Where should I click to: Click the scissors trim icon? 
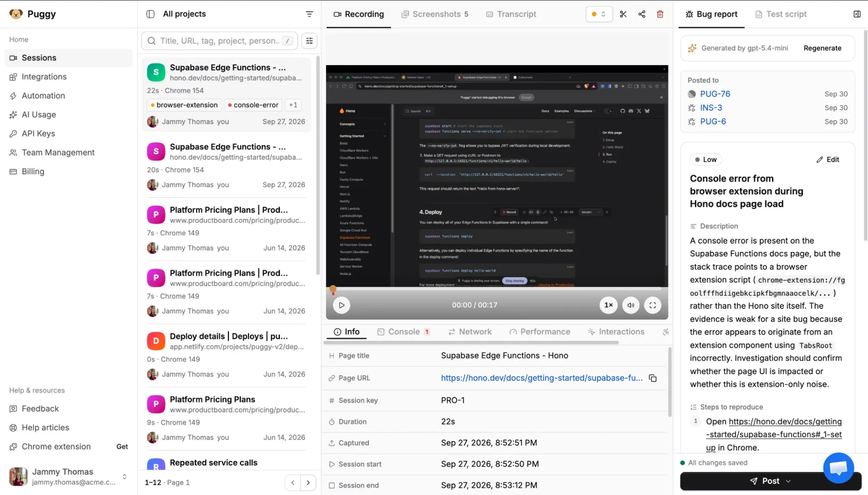[x=623, y=14]
